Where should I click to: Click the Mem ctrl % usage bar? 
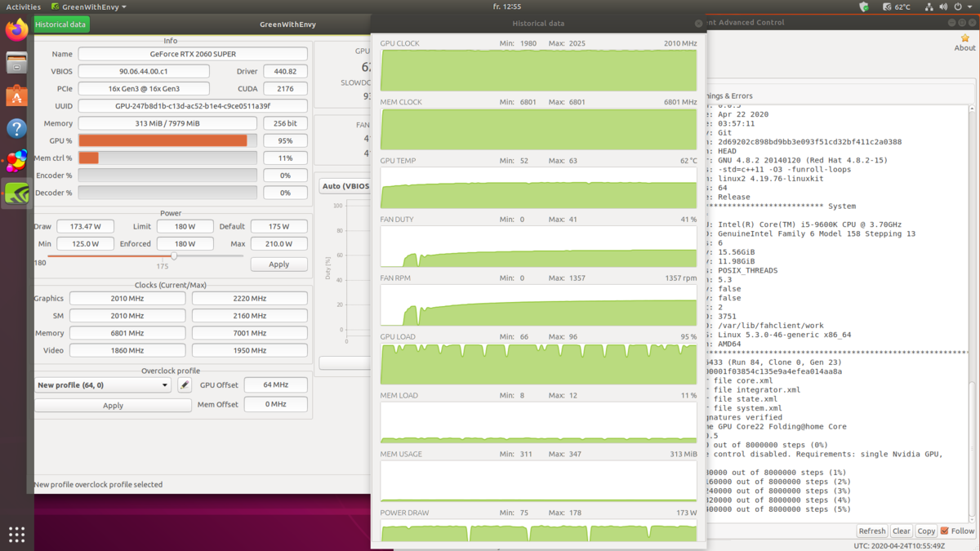coord(167,158)
